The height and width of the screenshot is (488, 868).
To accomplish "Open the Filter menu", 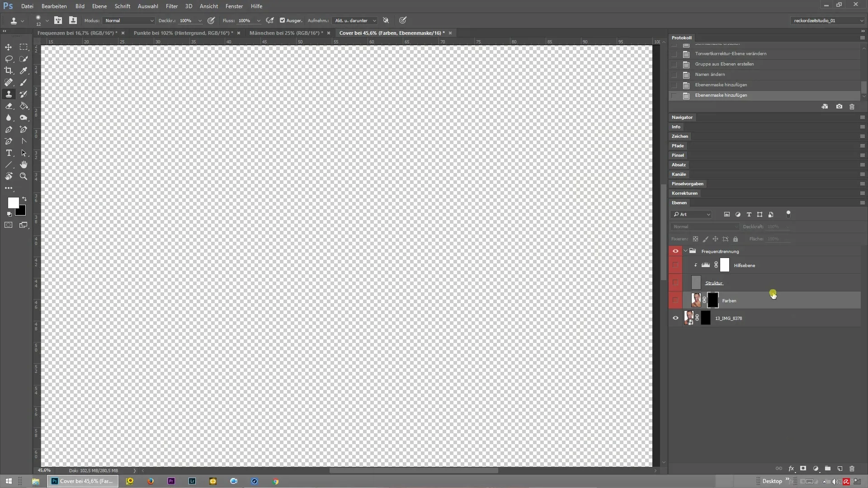I will tap(172, 6).
